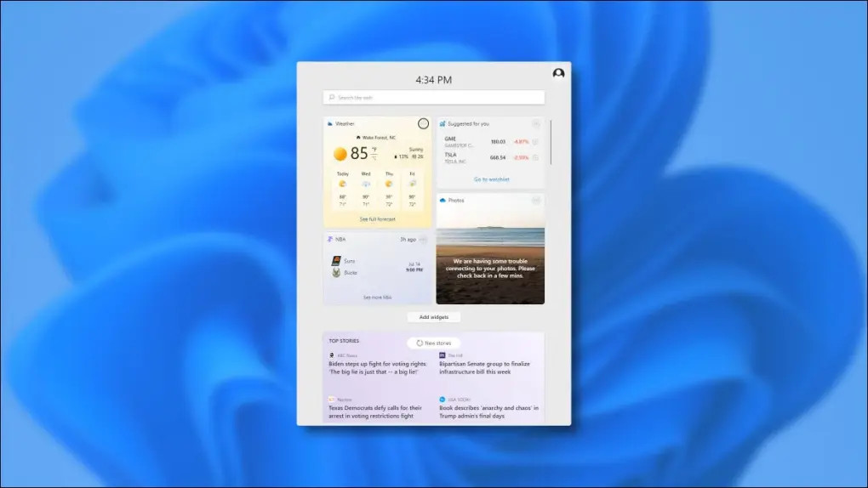Click the Reuters source icon
This screenshot has height=488, width=868.
coord(332,399)
